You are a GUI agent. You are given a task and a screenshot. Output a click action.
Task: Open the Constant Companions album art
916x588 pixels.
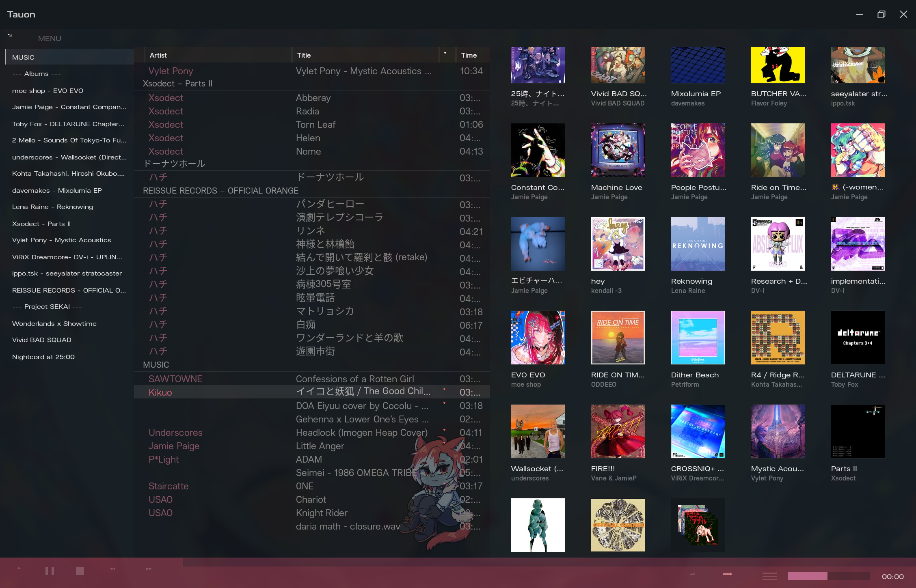[538, 150]
